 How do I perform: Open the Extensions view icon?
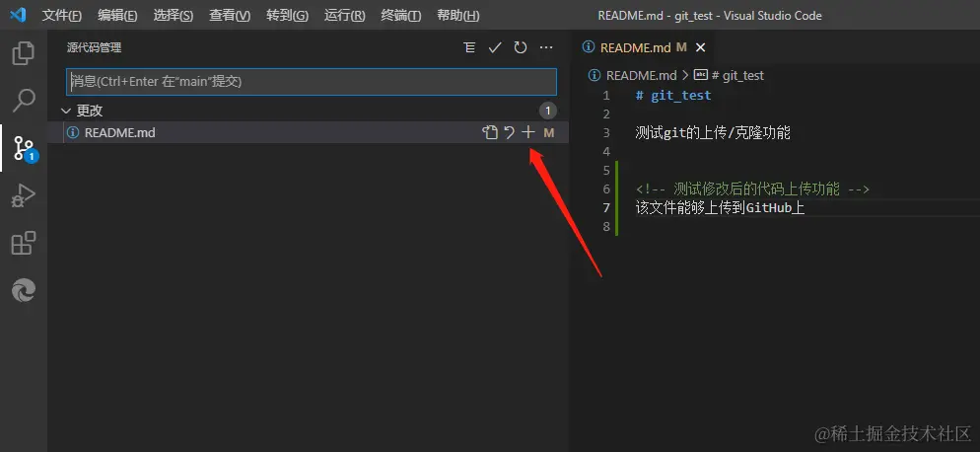[24, 243]
